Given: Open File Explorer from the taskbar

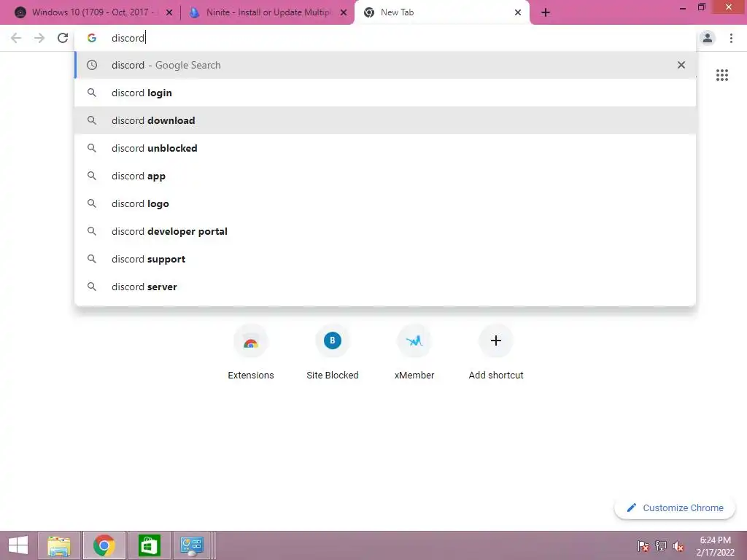Looking at the screenshot, I should (x=59, y=545).
